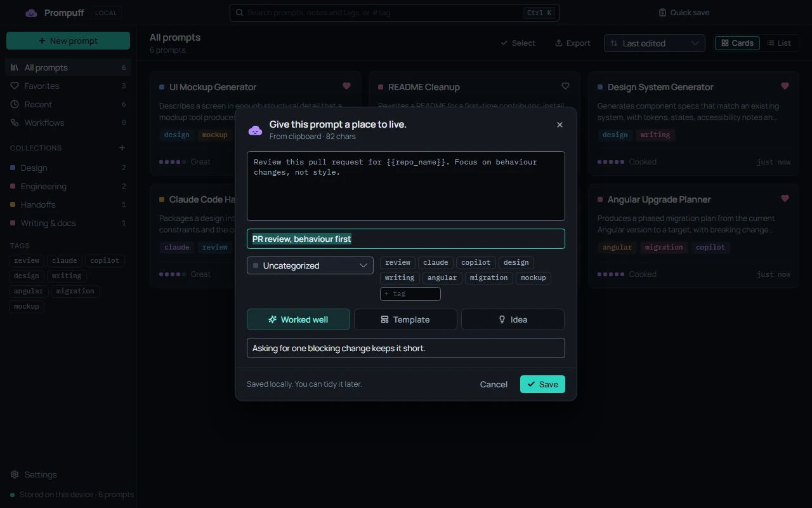Screen dimensions: 812x508
Task: Toggle heart on Design System Generator
Action: click(785, 86)
